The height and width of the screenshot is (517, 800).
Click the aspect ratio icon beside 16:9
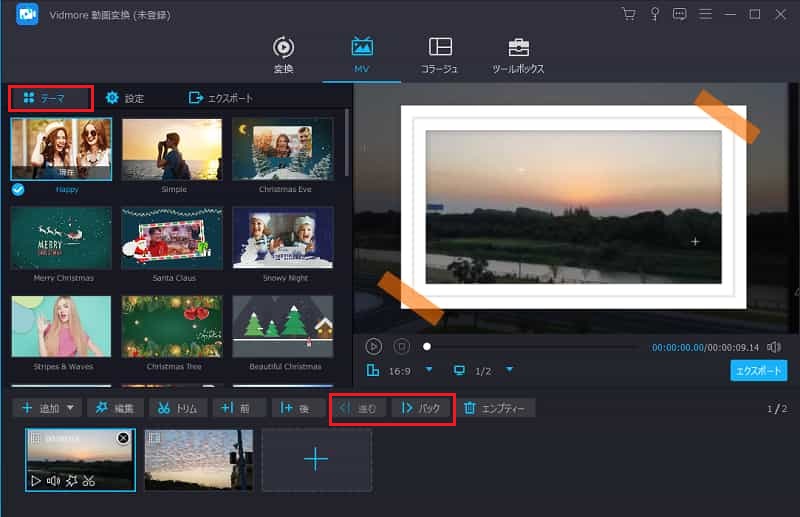coord(373,370)
